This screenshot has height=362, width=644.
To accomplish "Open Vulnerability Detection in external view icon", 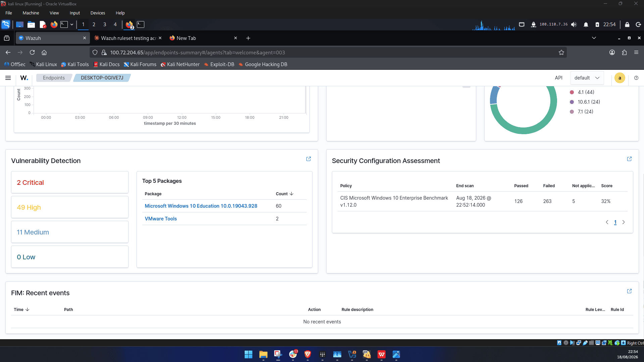I will click(308, 159).
